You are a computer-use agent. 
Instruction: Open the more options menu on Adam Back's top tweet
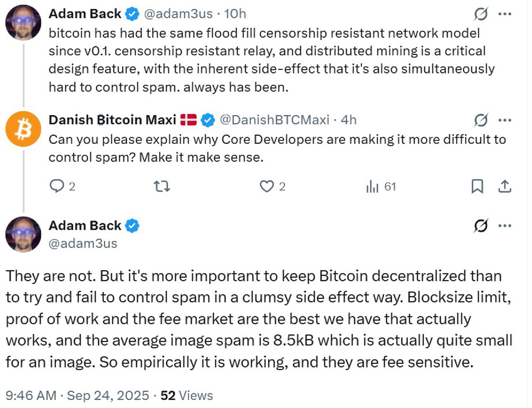tap(505, 14)
